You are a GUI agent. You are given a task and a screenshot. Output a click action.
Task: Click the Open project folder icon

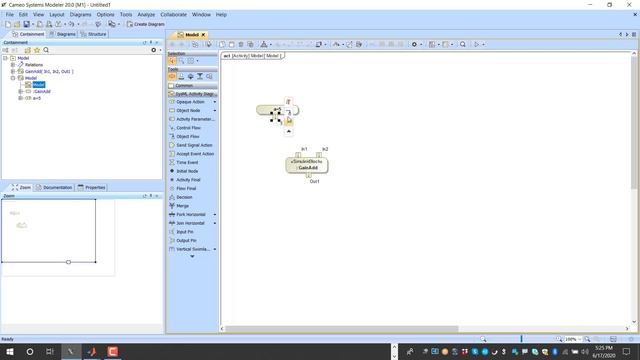click(17, 24)
